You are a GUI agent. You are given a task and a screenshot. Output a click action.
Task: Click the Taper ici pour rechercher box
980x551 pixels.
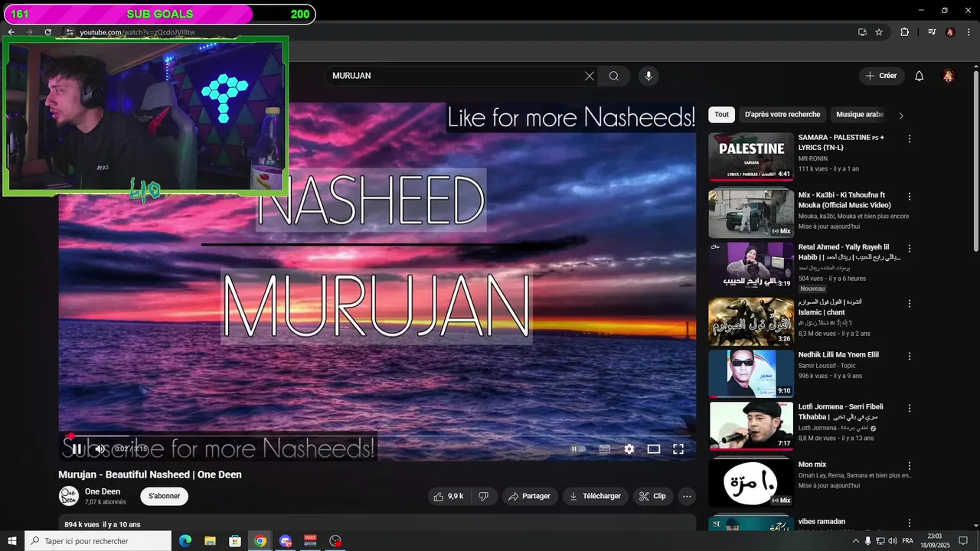pos(98,541)
